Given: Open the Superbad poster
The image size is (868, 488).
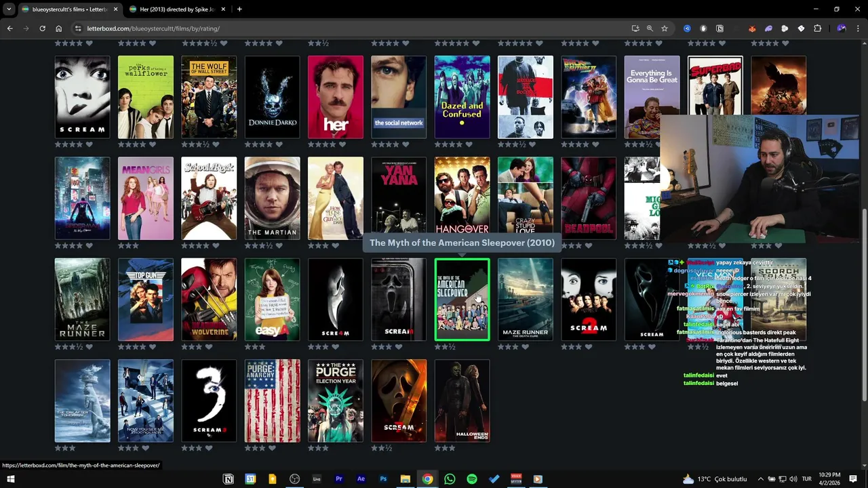Looking at the screenshot, I should click(715, 85).
